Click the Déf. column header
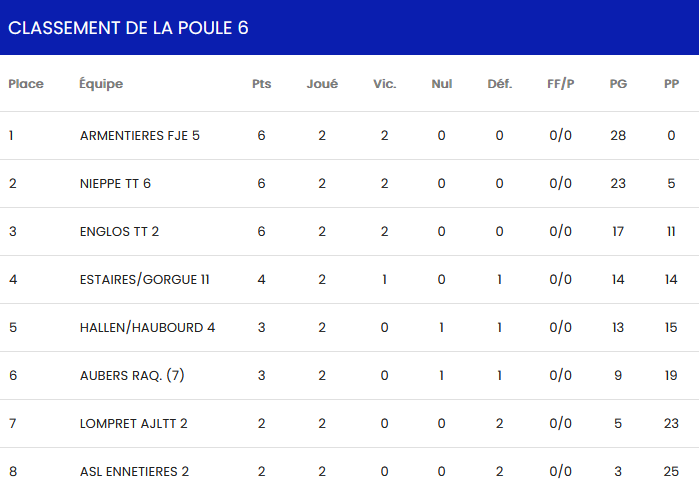 [x=499, y=84]
